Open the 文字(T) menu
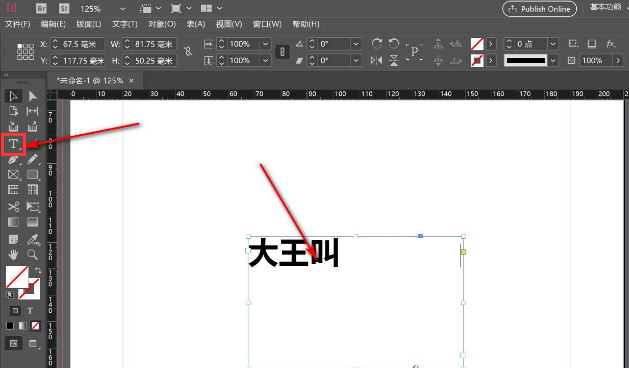Screen dimensions: 629x368 (x=125, y=24)
